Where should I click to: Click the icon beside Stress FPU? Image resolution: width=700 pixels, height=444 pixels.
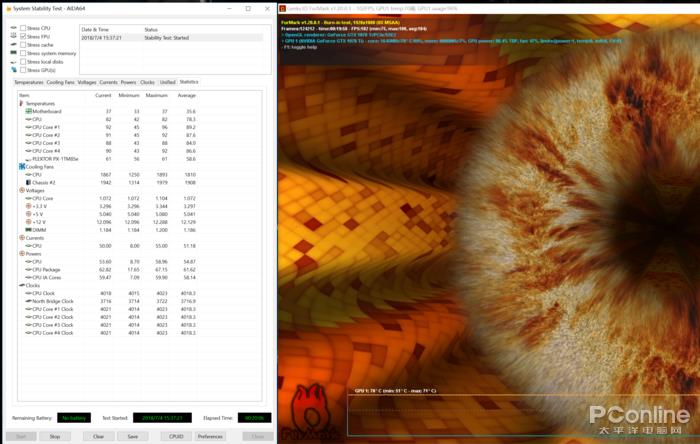tap(13, 36)
